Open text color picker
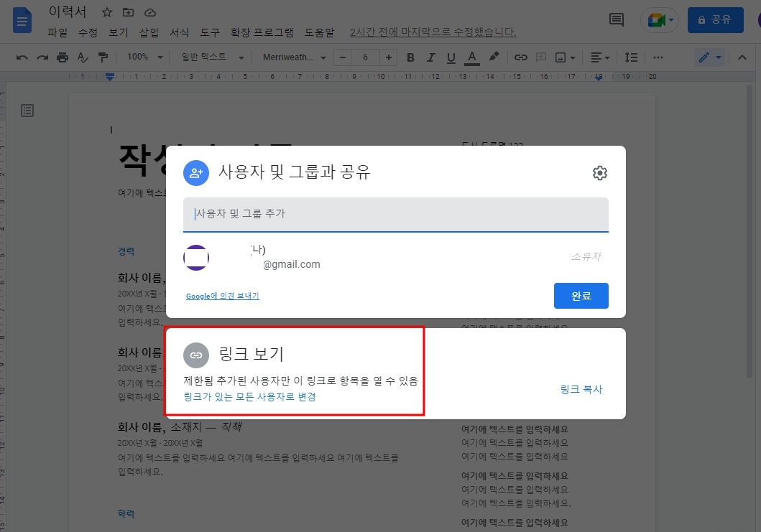This screenshot has width=761, height=532. tap(471, 57)
